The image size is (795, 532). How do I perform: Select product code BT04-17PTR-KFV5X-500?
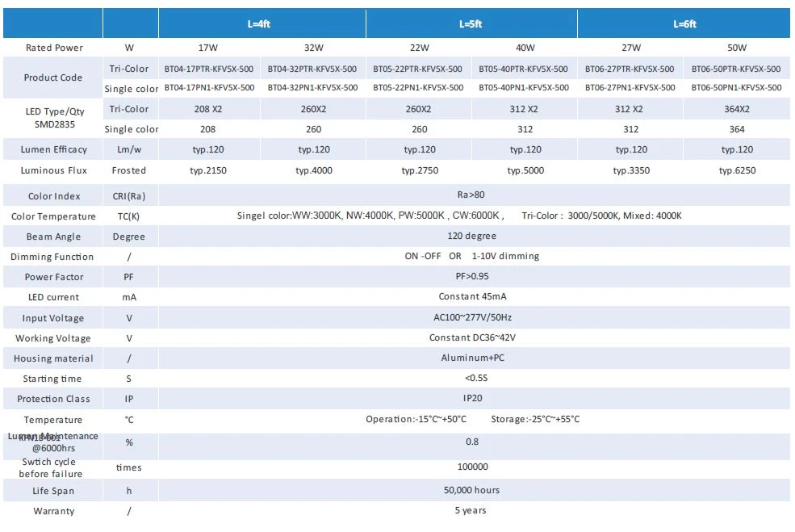209,69
